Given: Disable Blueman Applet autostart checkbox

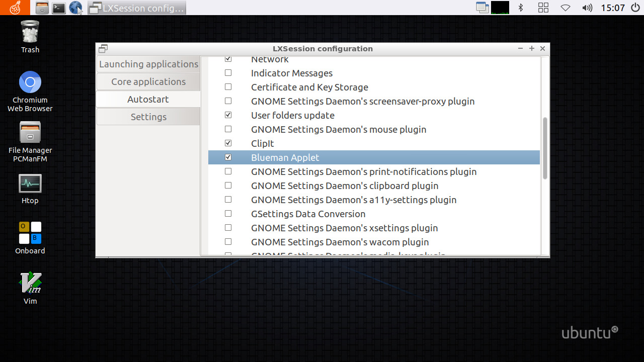Looking at the screenshot, I should [x=228, y=157].
